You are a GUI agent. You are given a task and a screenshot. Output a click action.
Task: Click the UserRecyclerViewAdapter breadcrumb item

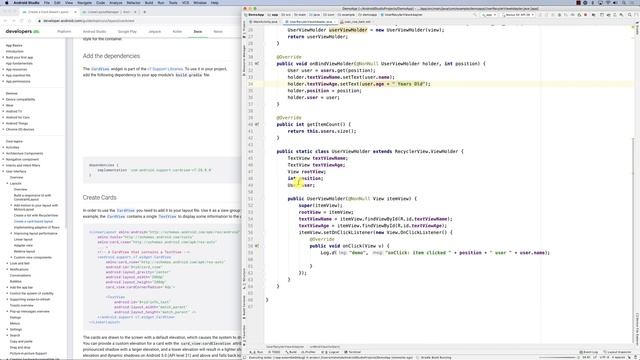click(x=402, y=15)
